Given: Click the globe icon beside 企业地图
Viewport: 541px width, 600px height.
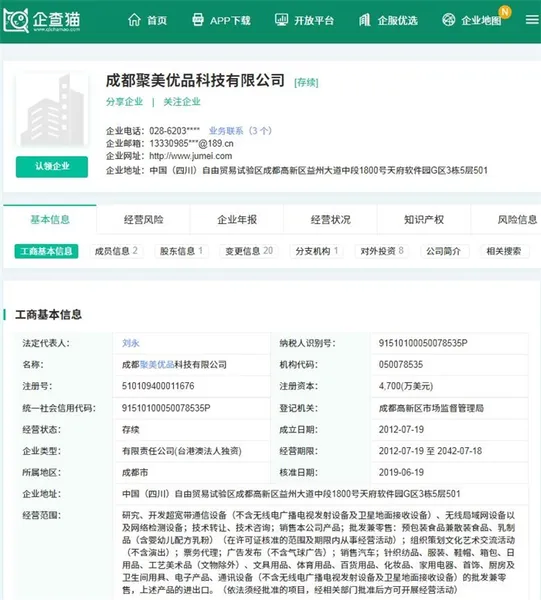Looking at the screenshot, I should 448,20.
